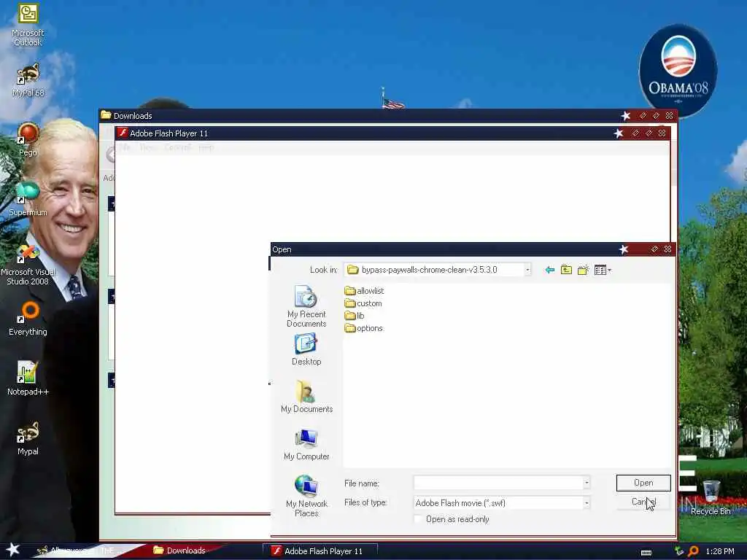Select the custom folder
Screen dimensions: 747x560
[x=363, y=303]
